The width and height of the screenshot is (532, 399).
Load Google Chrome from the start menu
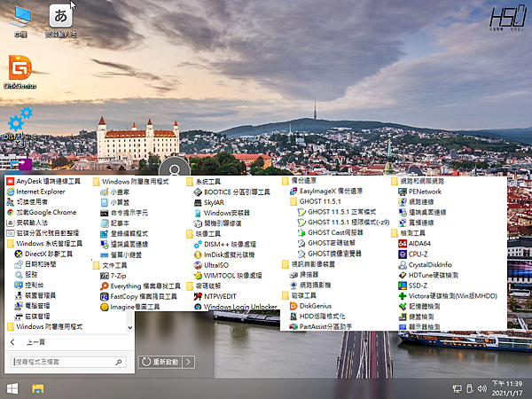click(x=42, y=213)
